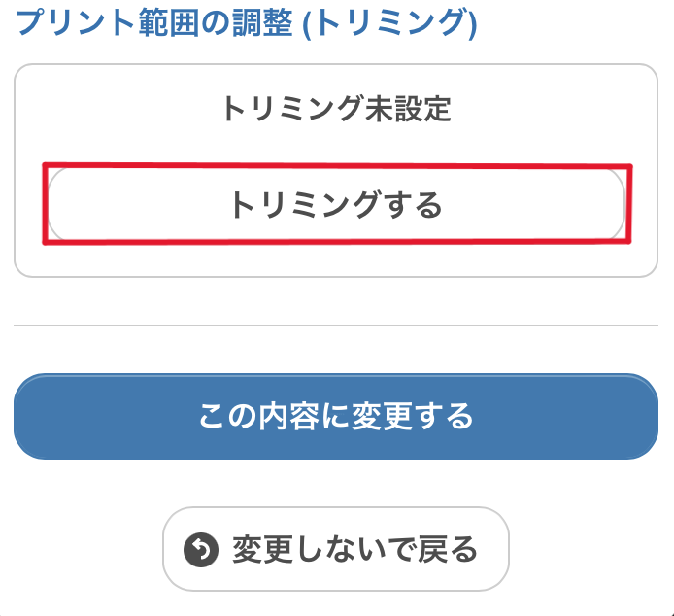Click the トリミング未設定 status text
Viewport: 674px width, 616px height.
click(x=336, y=109)
